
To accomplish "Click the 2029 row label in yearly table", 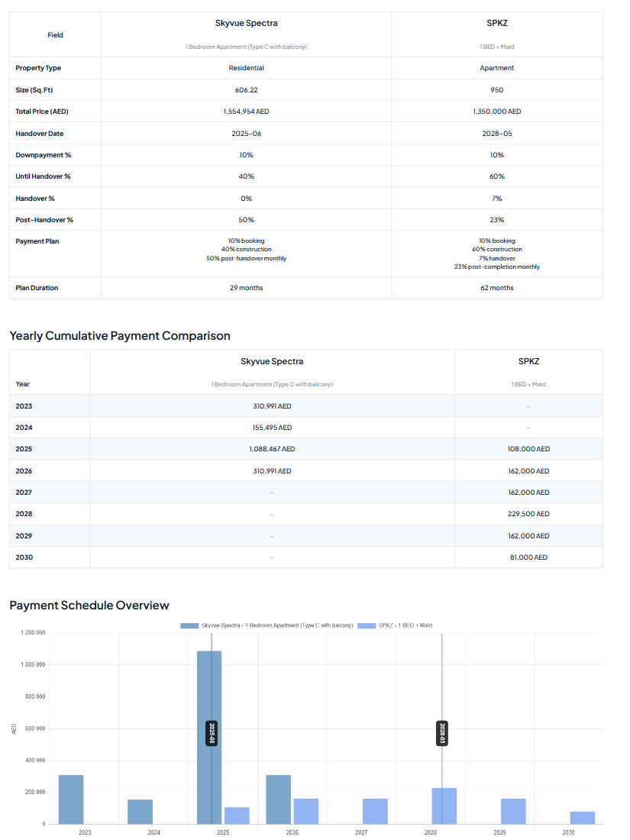I will (24, 536).
